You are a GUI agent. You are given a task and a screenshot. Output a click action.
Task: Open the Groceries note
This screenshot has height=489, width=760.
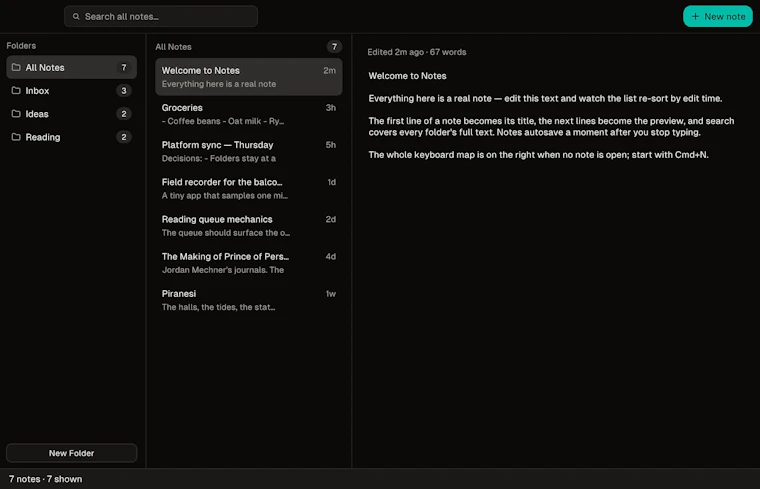pos(249,114)
